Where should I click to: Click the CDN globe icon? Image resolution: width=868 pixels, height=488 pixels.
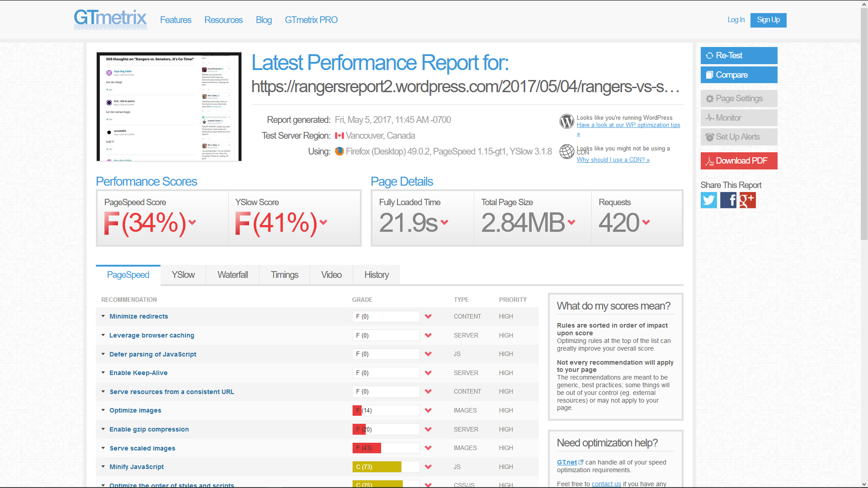point(567,152)
